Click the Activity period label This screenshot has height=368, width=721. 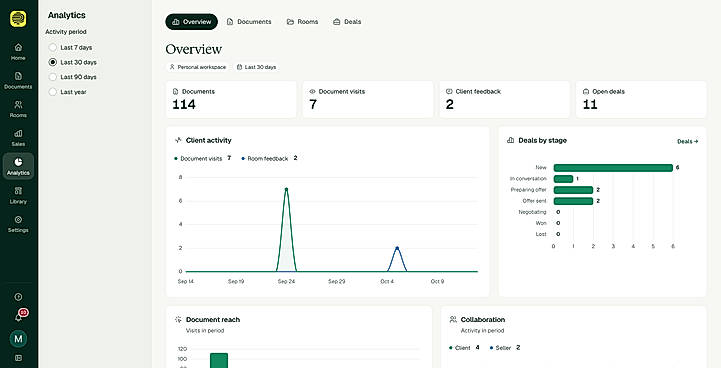pyautogui.click(x=66, y=32)
